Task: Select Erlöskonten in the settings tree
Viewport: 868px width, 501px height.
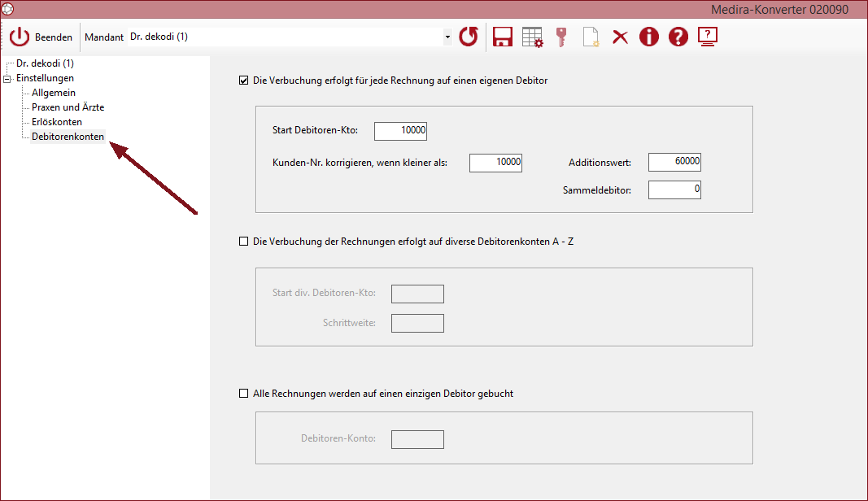Action: (x=56, y=122)
